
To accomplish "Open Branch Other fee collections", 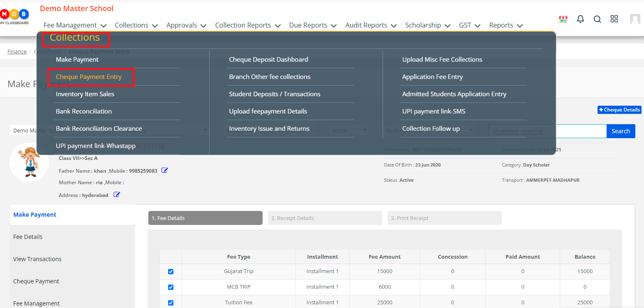I will [270, 77].
